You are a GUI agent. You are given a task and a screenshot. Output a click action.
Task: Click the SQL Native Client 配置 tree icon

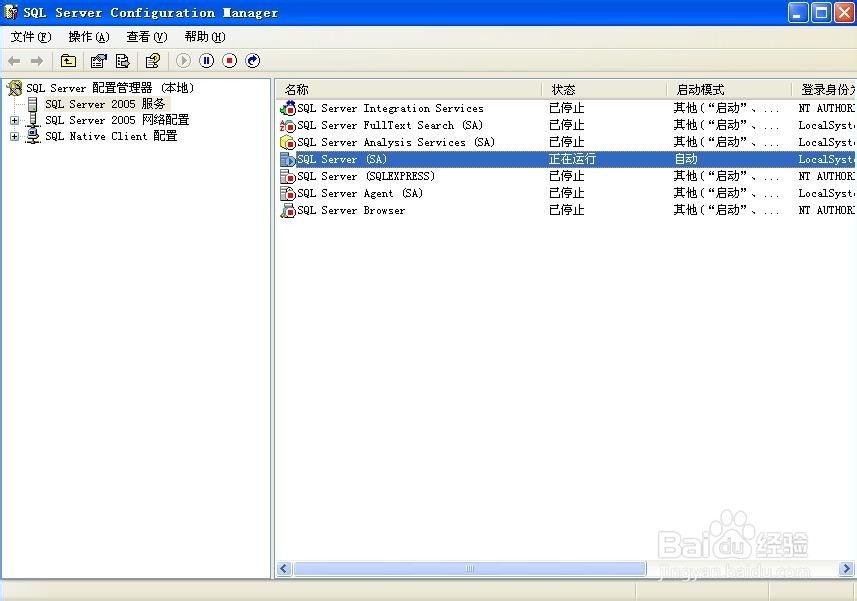[33, 136]
